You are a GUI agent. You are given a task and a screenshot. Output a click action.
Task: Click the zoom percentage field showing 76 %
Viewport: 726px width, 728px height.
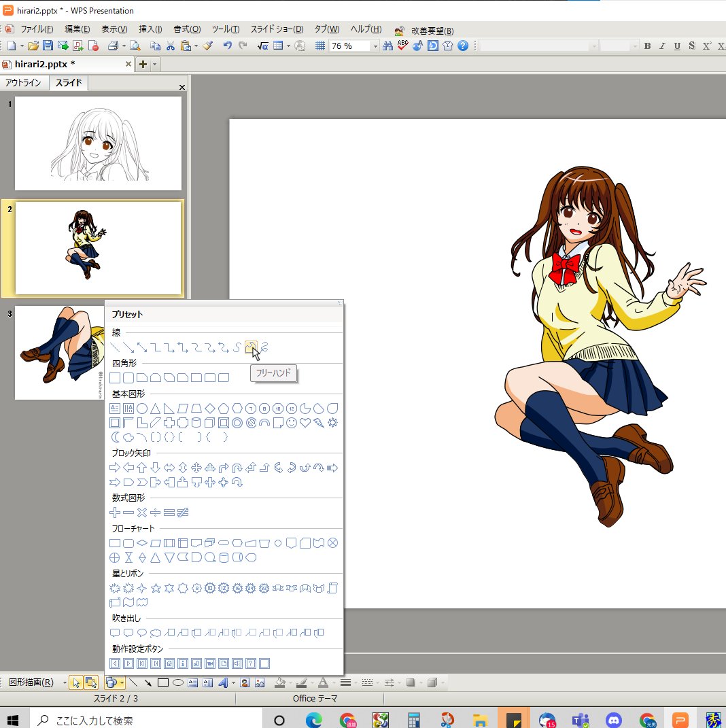click(350, 46)
